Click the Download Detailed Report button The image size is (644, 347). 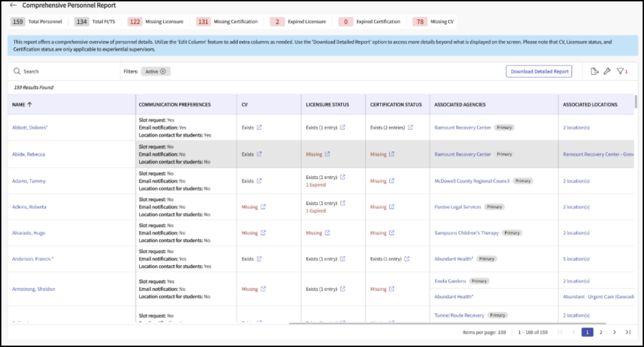[x=539, y=71]
